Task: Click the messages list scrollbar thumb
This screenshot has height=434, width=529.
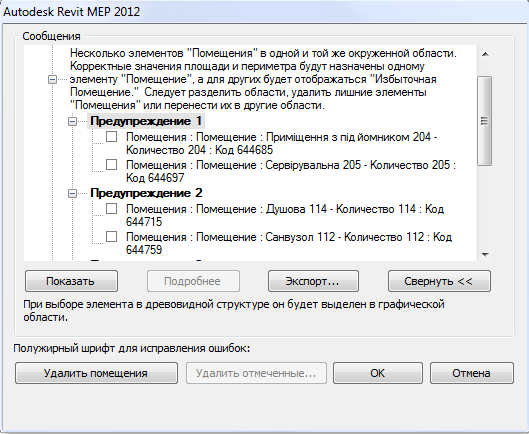Action: [484, 121]
